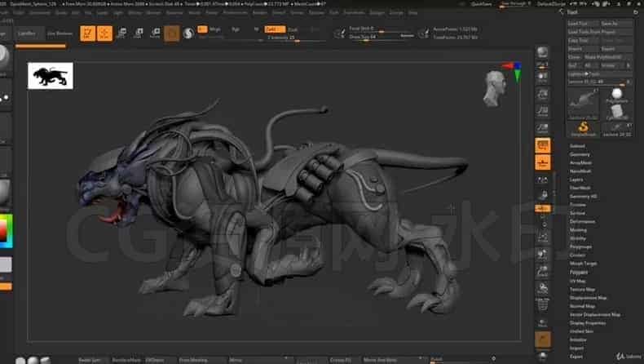This screenshot has height=364, width=644.
Task: Open the stroke type dots thumbnail
Action: click(x=5, y=96)
